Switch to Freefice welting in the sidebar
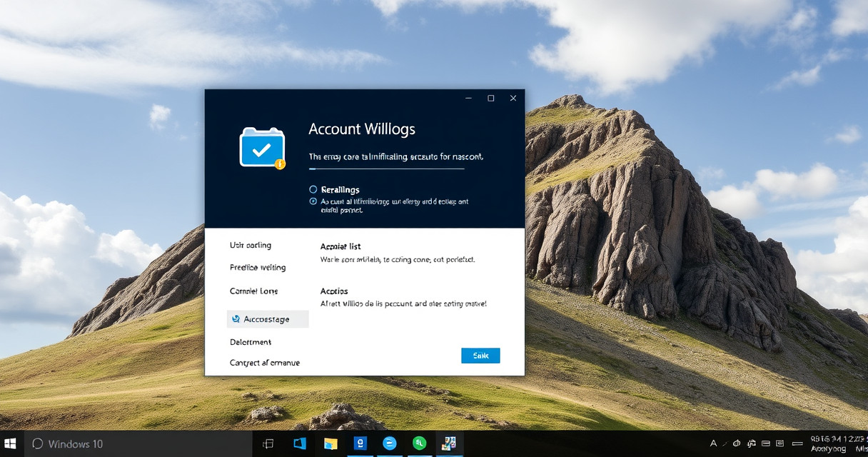The height and width of the screenshot is (457, 868). pyautogui.click(x=258, y=268)
